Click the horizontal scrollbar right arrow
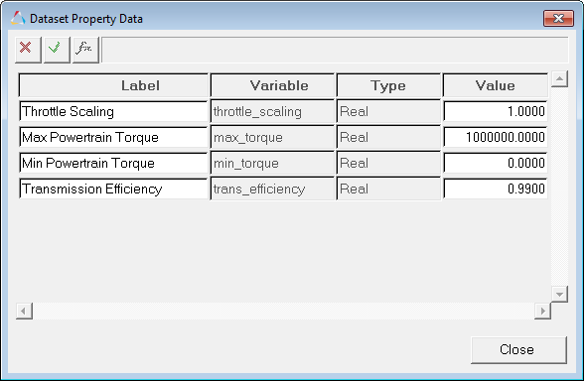 (x=542, y=311)
